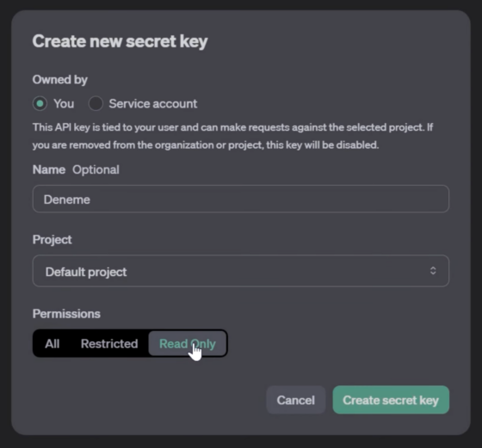The width and height of the screenshot is (482, 448).
Task: Click the "Optional" hint text
Action: (96, 169)
